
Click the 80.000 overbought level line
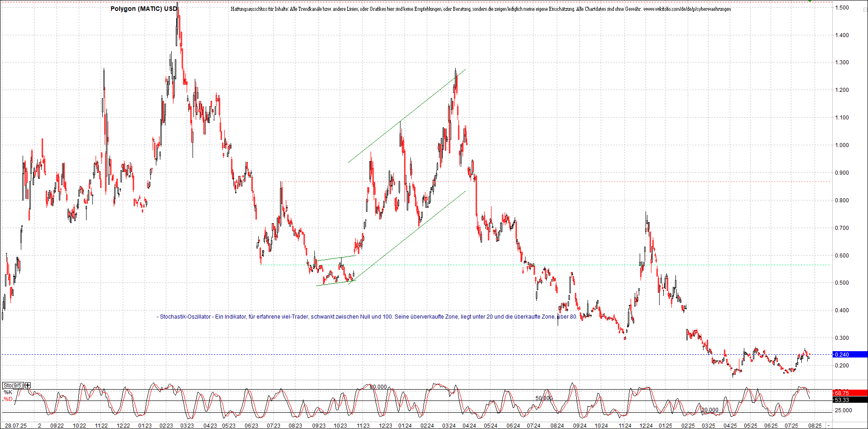[378, 387]
